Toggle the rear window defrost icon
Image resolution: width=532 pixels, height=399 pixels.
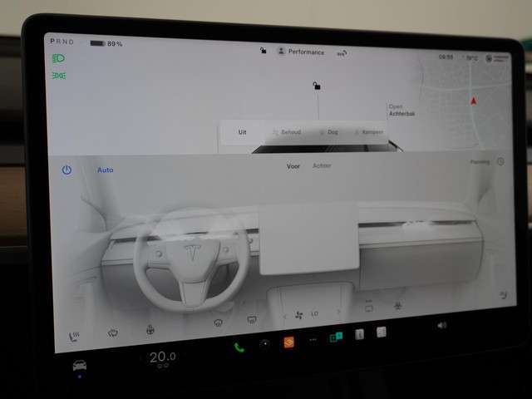pyautogui.click(x=113, y=332)
